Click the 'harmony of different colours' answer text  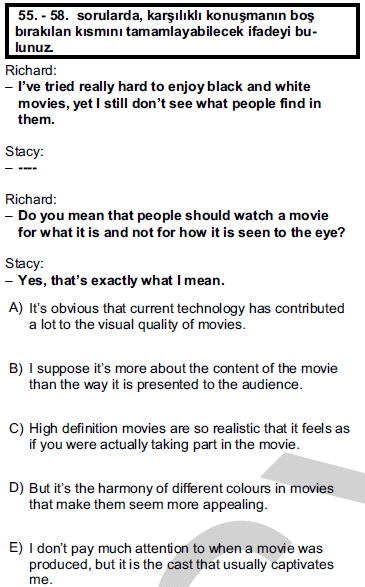click(x=181, y=496)
